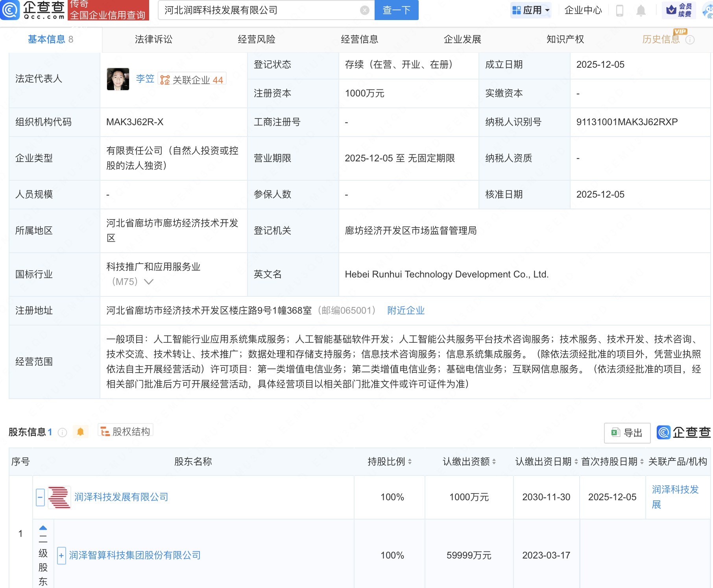Click the 关联企业 44 toggle beside 李笠

[x=192, y=79]
